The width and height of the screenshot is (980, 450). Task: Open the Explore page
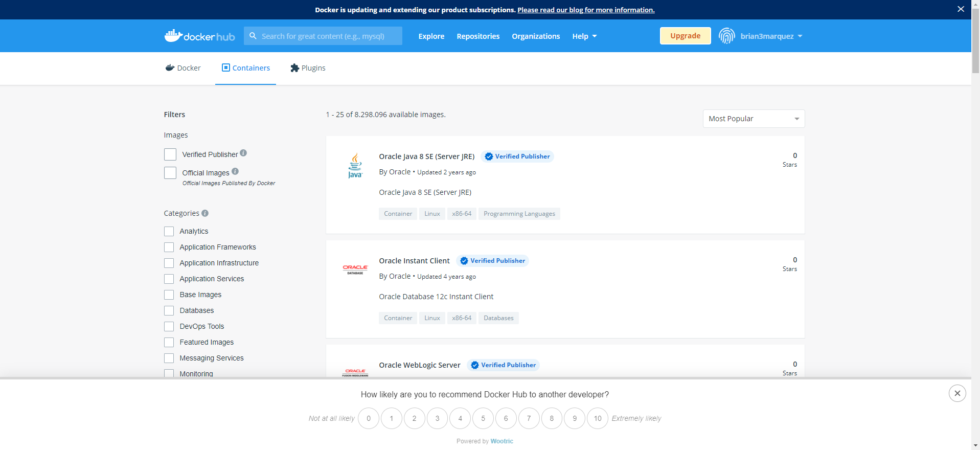pyautogui.click(x=431, y=36)
